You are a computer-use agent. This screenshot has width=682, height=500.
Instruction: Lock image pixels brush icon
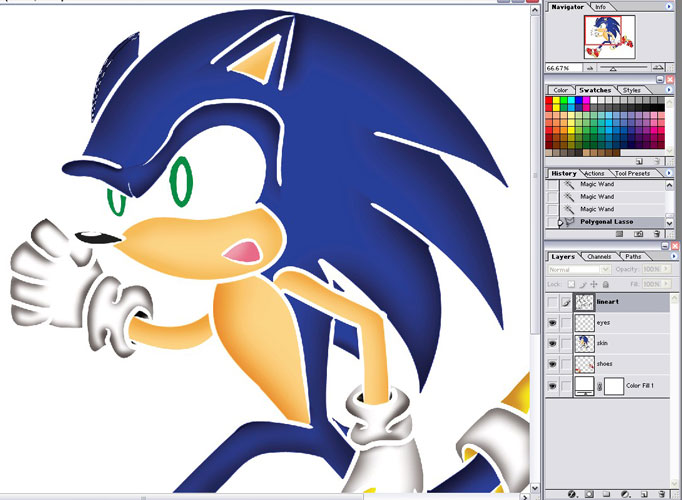click(583, 284)
